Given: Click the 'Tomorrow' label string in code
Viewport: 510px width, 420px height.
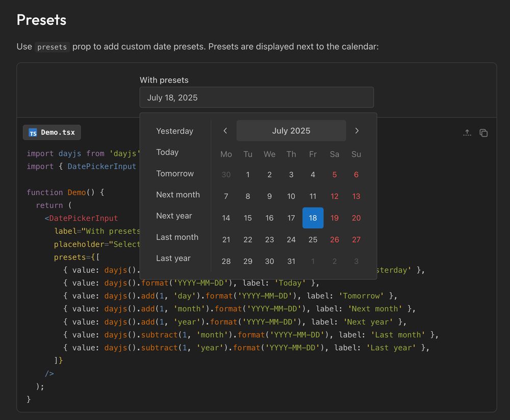Looking at the screenshot, I should pos(361,296).
